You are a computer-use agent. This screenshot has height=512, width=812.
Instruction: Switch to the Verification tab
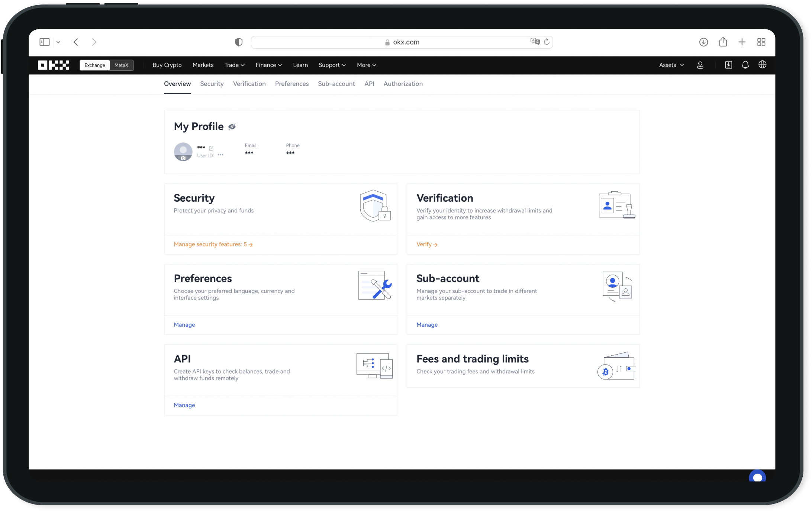pos(249,83)
